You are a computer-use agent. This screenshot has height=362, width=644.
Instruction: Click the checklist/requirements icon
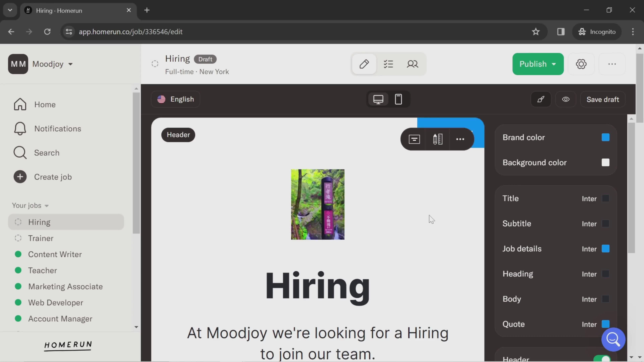point(388,64)
